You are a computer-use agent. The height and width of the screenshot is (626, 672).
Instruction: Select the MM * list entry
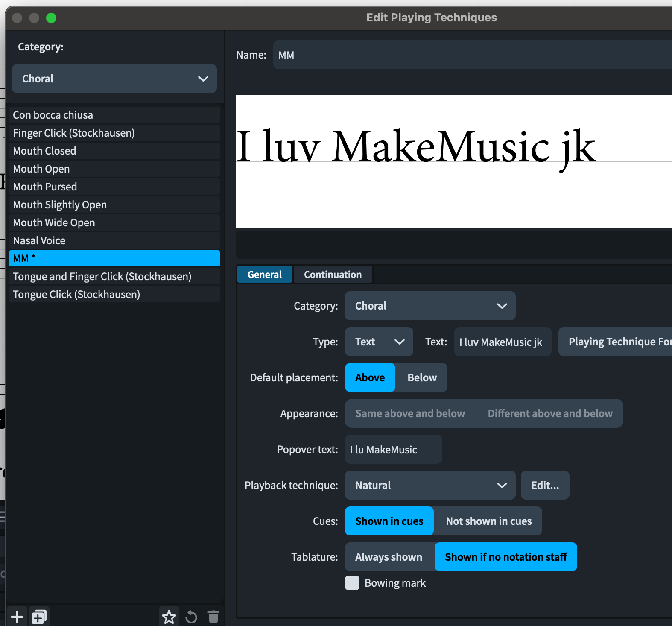pyautogui.click(x=114, y=258)
